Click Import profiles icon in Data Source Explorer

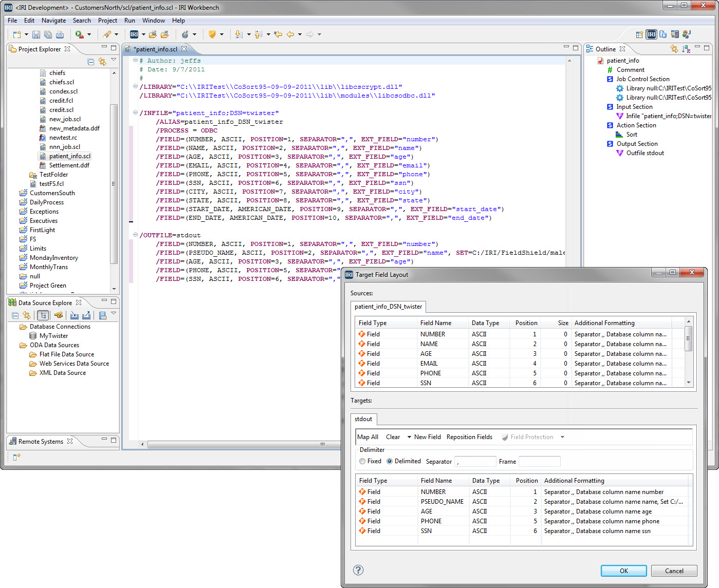click(x=75, y=315)
